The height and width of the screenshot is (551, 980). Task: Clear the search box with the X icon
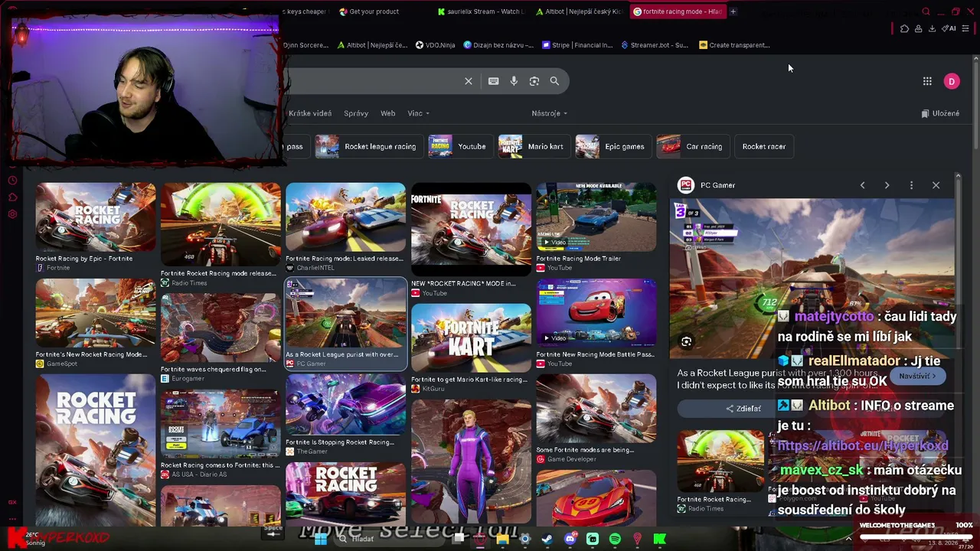[469, 81]
